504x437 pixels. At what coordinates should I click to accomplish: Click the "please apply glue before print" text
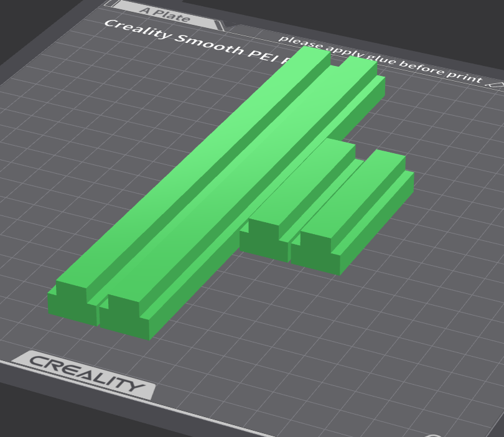pyautogui.click(x=380, y=60)
